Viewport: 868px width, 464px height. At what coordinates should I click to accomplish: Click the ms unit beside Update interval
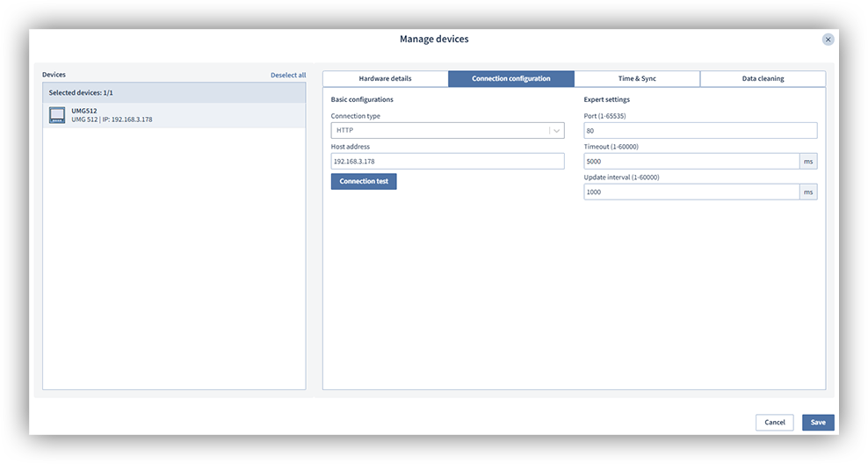pos(807,192)
